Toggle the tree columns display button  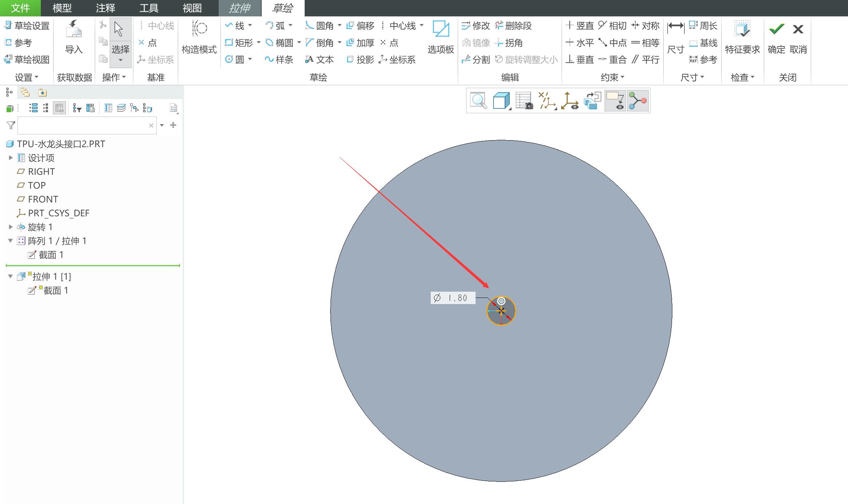[x=59, y=108]
